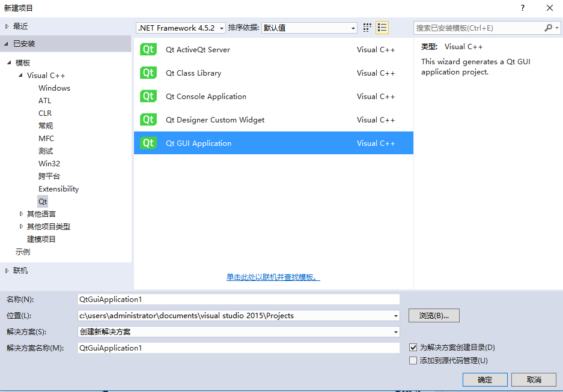Image resolution: width=563 pixels, height=392 pixels.
Task: Switch to medium icons view
Action: coord(367,28)
